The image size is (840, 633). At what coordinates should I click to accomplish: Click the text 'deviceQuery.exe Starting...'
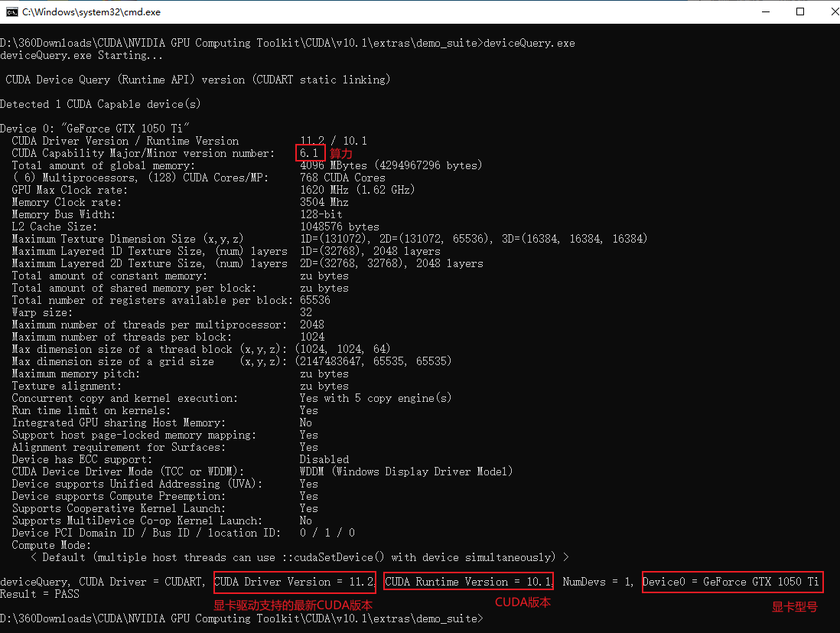click(81, 55)
